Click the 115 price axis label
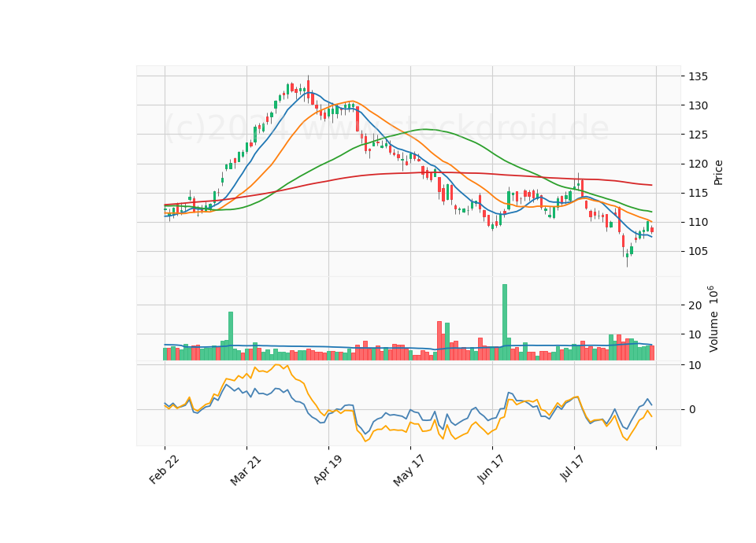This screenshot has height=543, width=756. (x=698, y=194)
